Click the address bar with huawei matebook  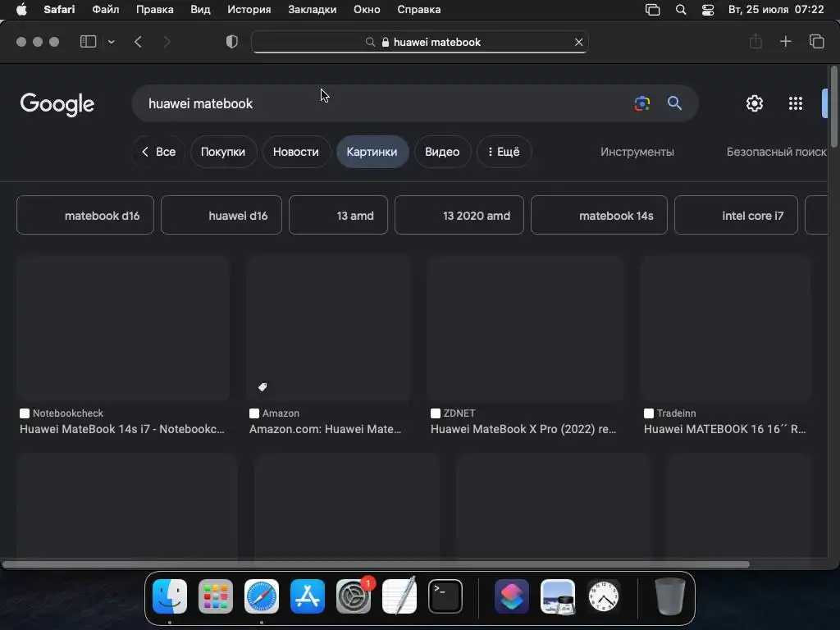point(420,42)
